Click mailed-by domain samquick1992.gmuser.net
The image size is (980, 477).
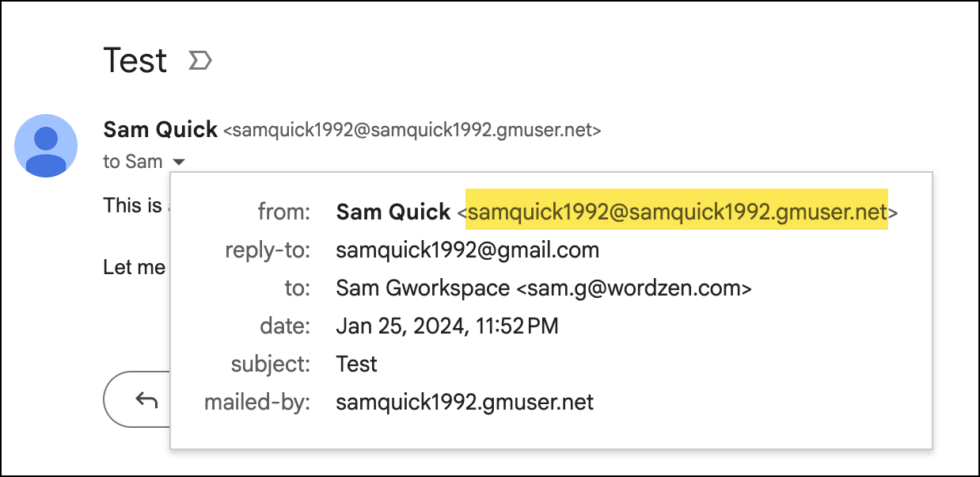465,402
